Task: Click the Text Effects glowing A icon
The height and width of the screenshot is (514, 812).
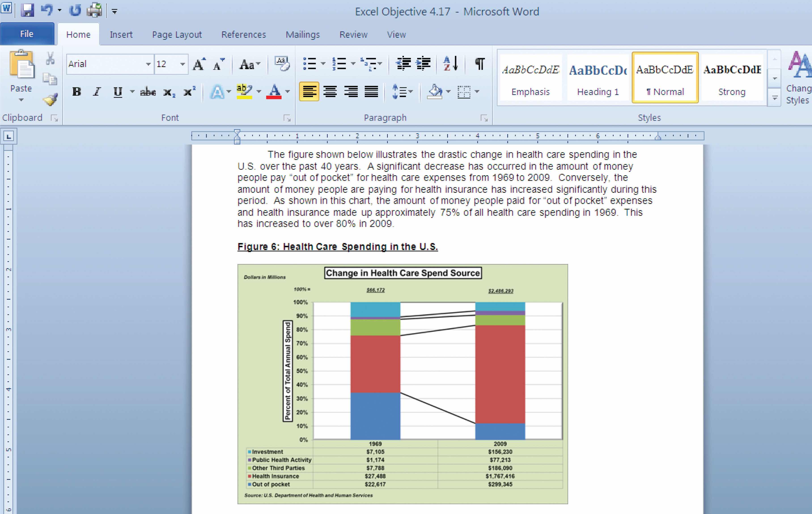Action: coord(217,92)
